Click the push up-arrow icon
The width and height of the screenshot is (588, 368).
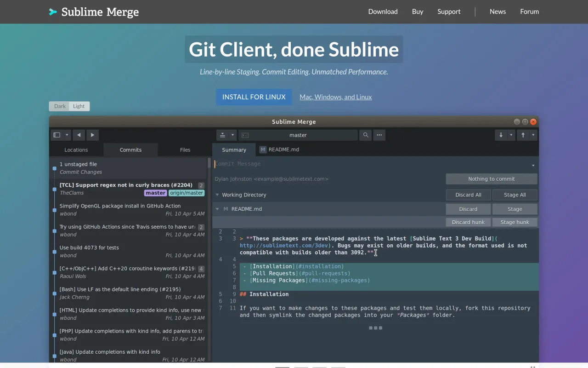click(523, 135)
